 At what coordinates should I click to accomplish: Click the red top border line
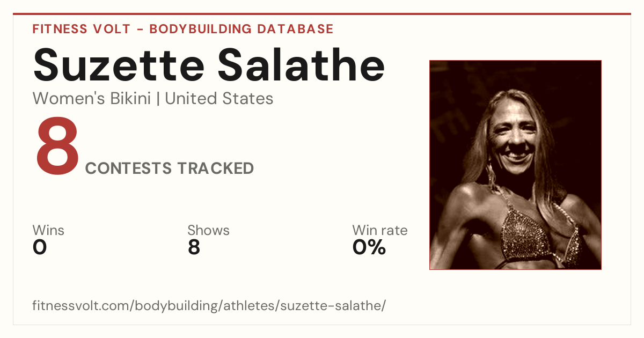click(322, 14)
